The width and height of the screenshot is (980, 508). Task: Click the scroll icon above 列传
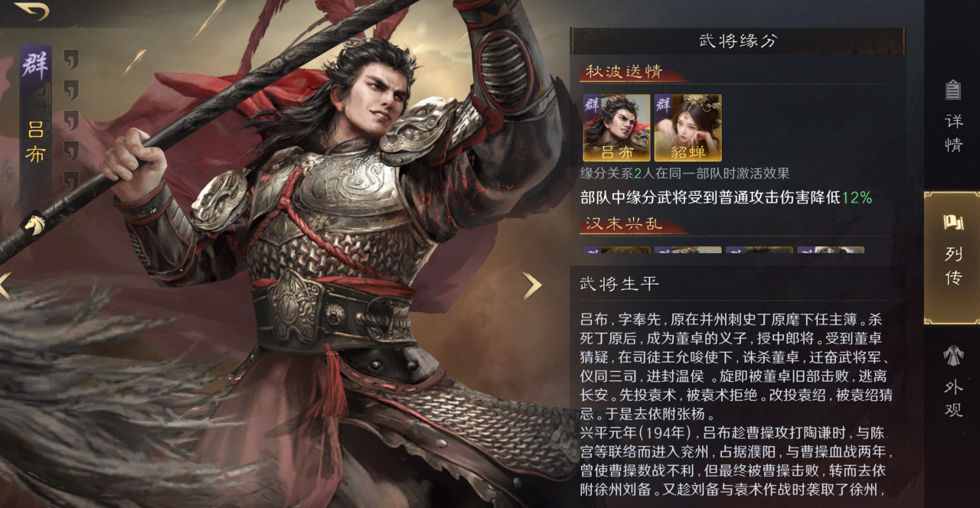[953, 223]
